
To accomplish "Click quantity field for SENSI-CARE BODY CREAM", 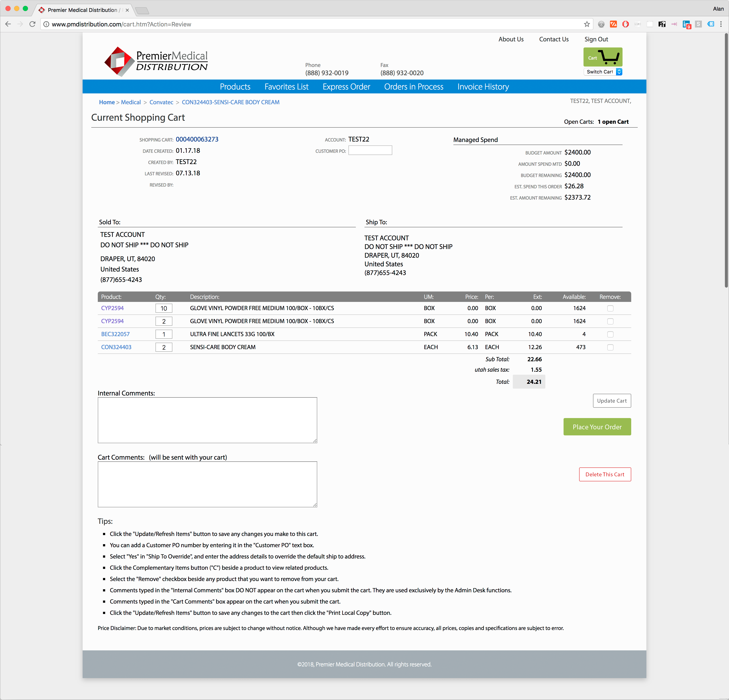I will tap(164, 347).
